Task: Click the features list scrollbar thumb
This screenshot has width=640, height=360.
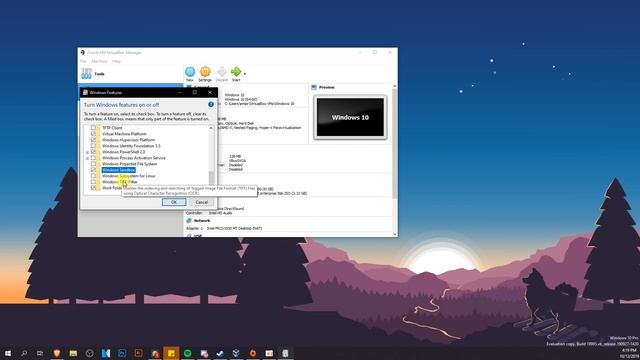Action: coord(211,177)
